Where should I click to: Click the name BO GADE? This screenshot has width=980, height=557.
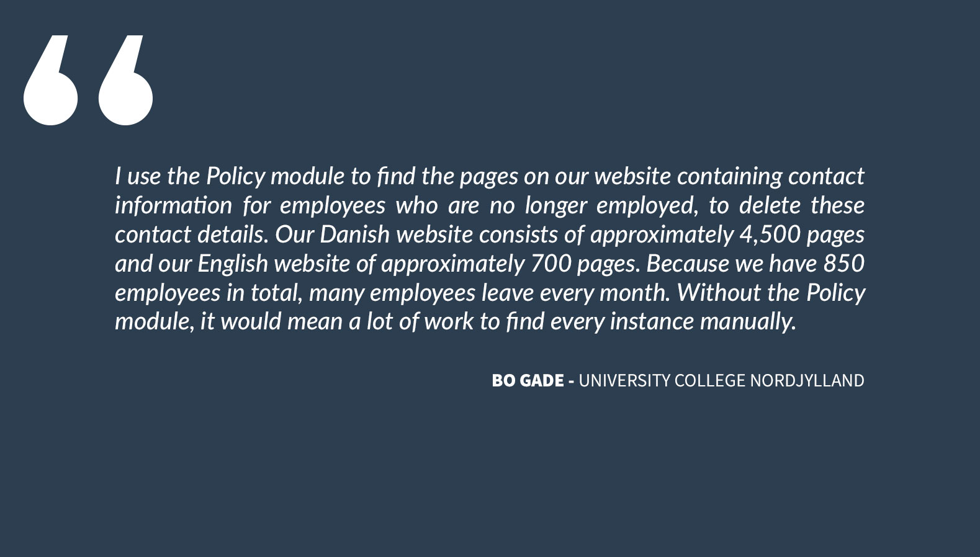[x=528, y=380]
